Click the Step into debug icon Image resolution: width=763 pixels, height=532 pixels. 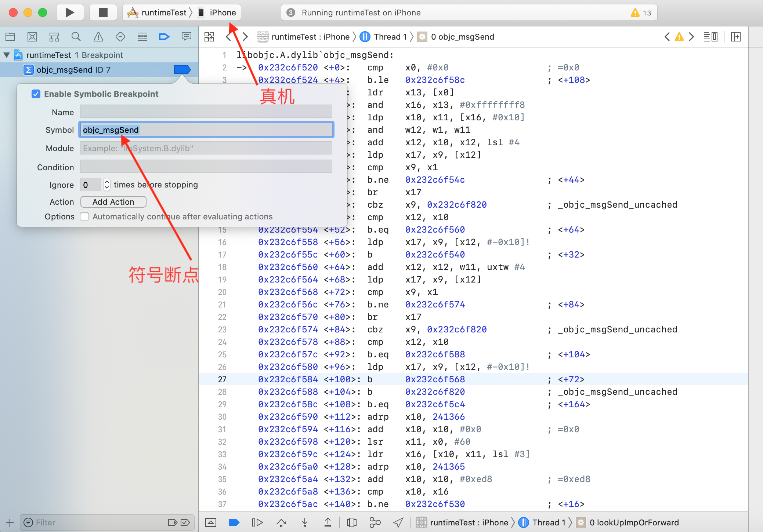[x=304, y=522]
